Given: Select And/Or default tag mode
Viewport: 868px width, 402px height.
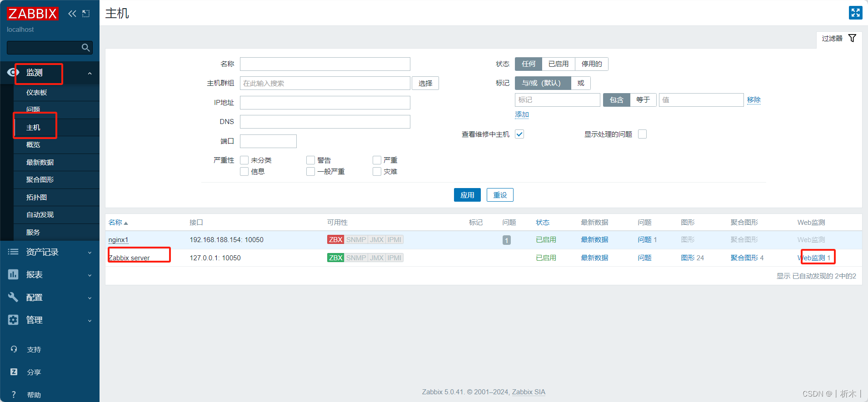Looking at the screenshot, I should point(543,83).
